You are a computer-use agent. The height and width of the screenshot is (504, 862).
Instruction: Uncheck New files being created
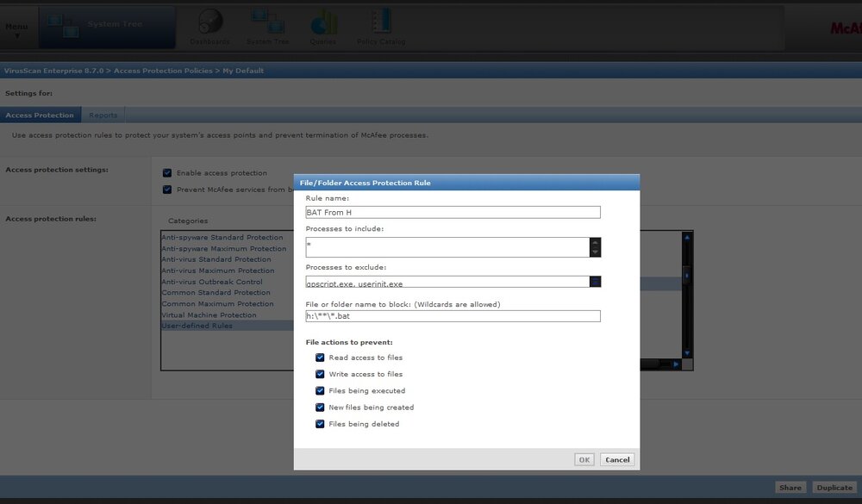click(x=320, y=408)
